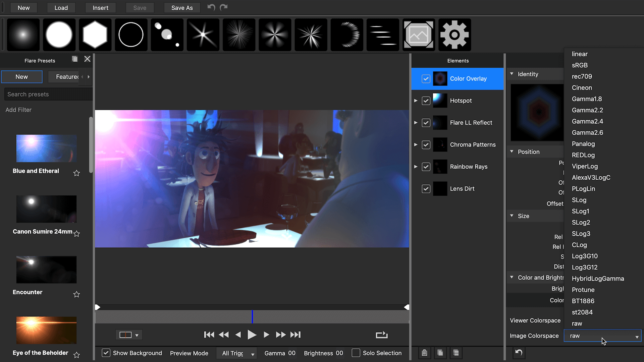Add a custom image texture element
Image resolution: width=644 pixels, height=362 pixels.
tap(419, 35)
